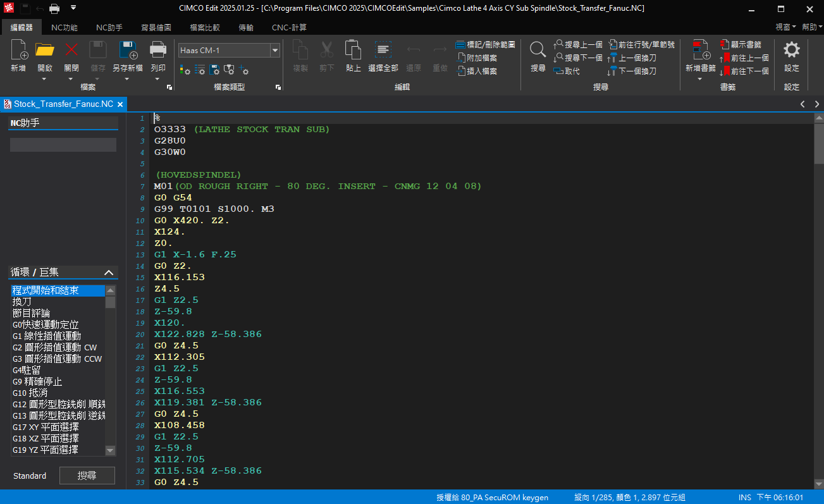
Task: Click the editor vertical scrollbar thumb
Action: point(819,144)
